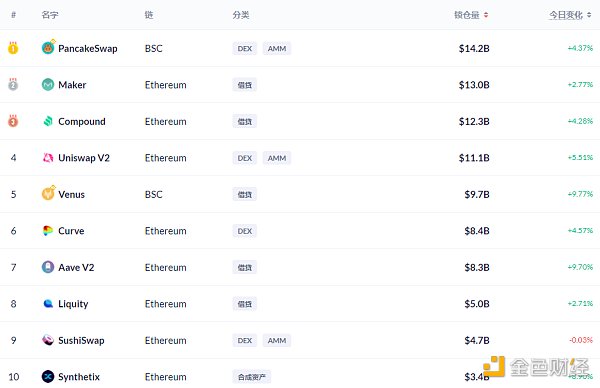
Task: Click the Uniswap V2 logo icon
Action: [x=48, y=158]
